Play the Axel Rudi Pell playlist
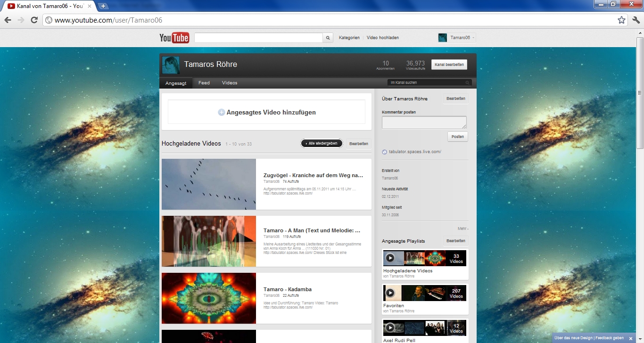Viewport: 644px width, 343px height. click(x=390, y=328)
